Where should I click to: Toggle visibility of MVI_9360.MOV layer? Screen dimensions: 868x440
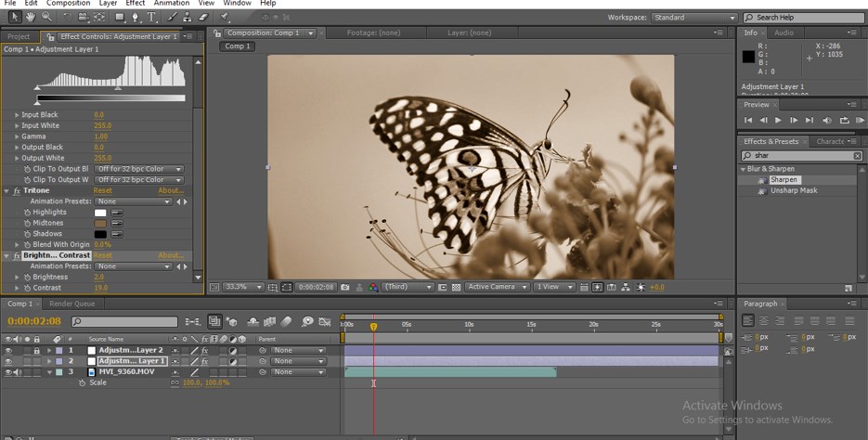pyautogui.click(x=9, y=372)
